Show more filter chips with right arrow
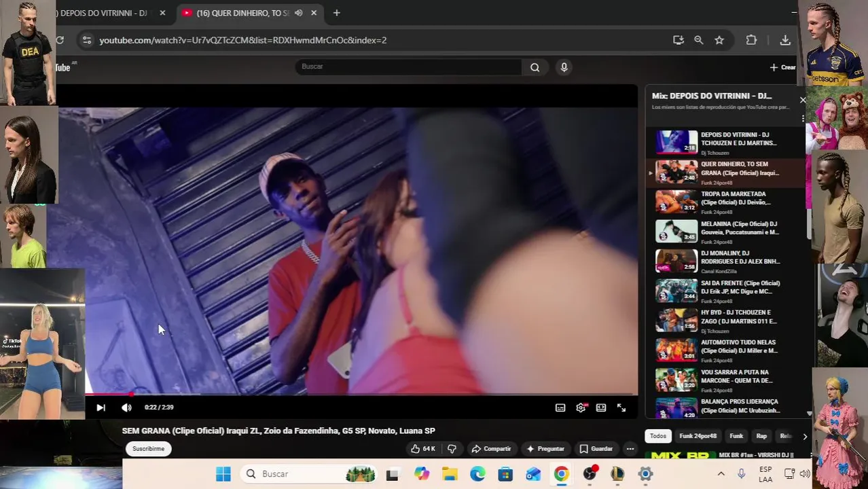 point(805,437)
